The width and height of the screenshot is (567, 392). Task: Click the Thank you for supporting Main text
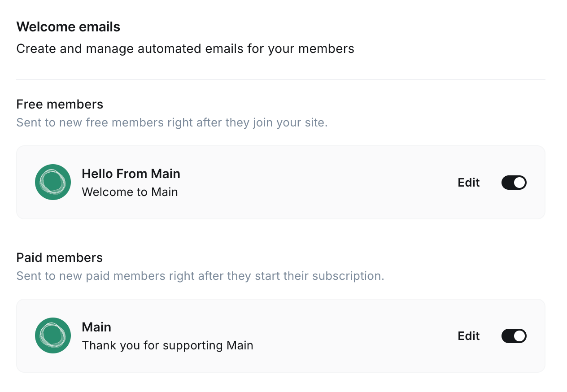[167, 345]
